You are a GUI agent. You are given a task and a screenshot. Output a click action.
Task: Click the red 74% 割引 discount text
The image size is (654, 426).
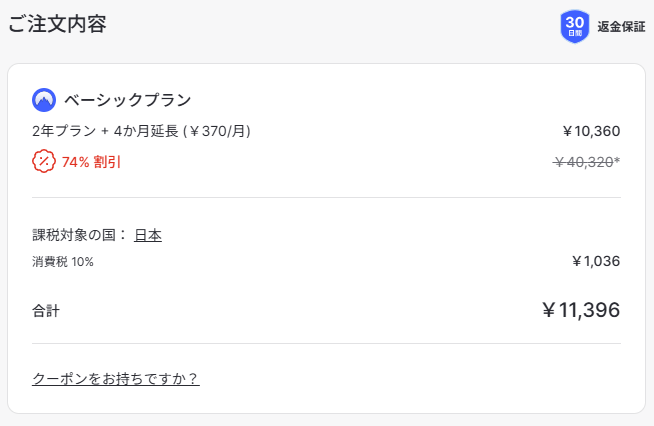click(91, 161)
